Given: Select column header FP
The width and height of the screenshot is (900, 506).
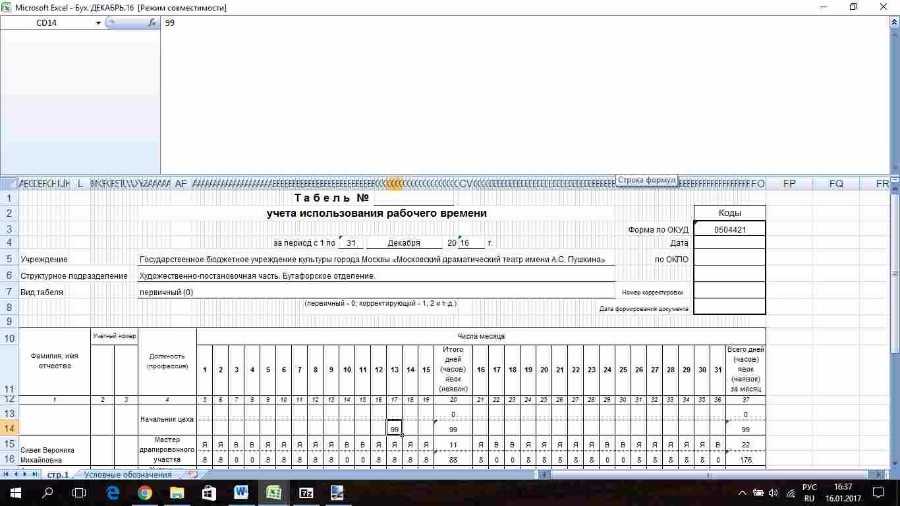Looking at the screenshot, I should (789, 184).
